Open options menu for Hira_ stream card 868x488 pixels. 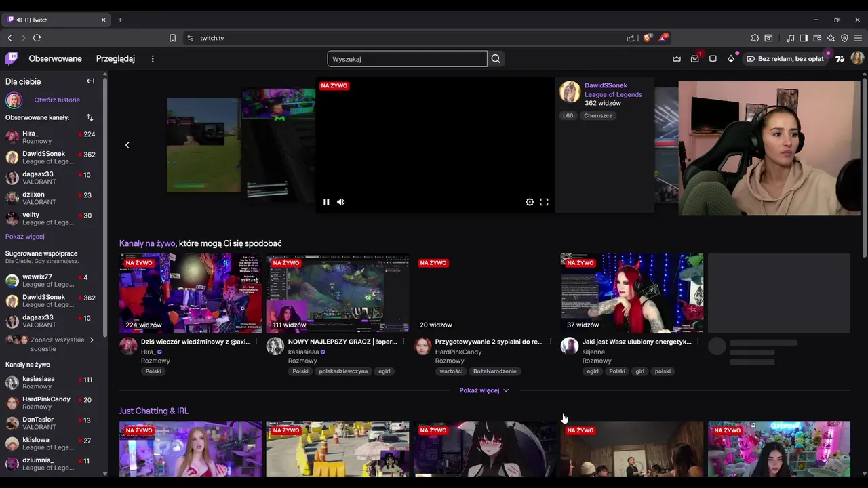[256, 342]
